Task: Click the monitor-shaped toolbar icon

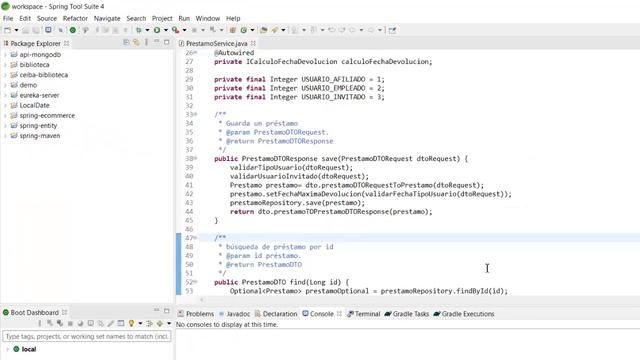Action: pos(48,30)
